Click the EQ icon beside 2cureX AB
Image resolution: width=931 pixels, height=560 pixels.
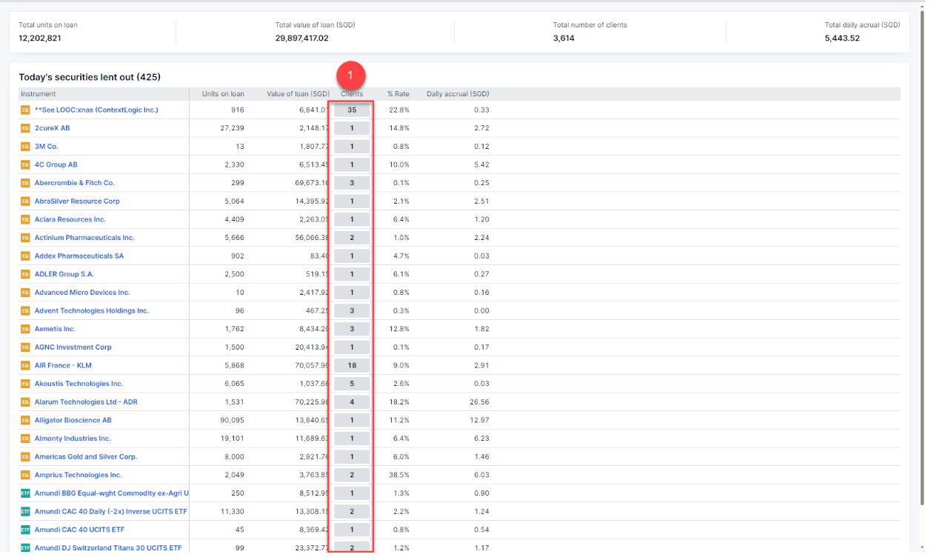pos(25,128)
